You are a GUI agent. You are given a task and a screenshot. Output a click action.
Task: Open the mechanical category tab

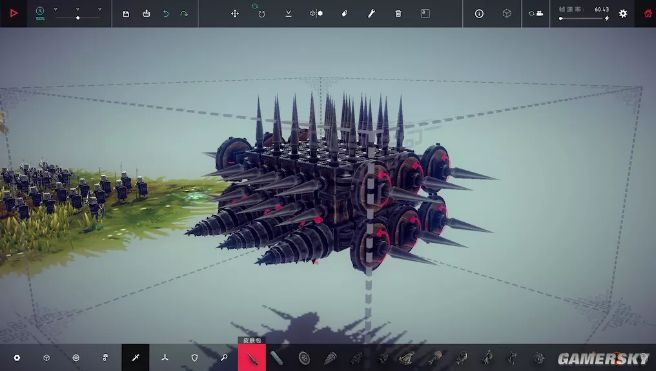click(105, 358)
